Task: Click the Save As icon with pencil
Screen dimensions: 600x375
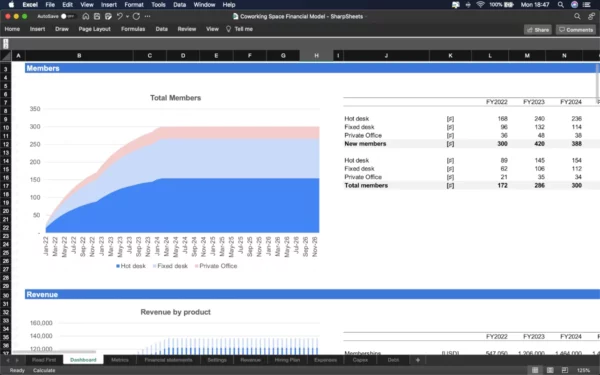Action: [x=108, y=16]
